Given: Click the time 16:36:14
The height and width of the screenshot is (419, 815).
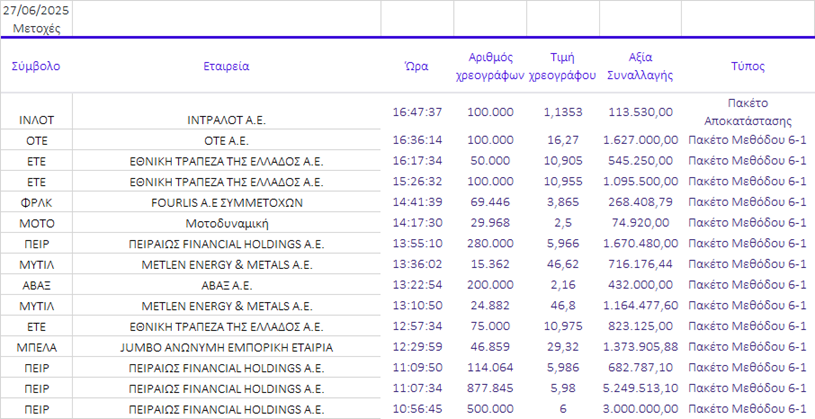Looking at the screenshot, I should tap(417, 140).
